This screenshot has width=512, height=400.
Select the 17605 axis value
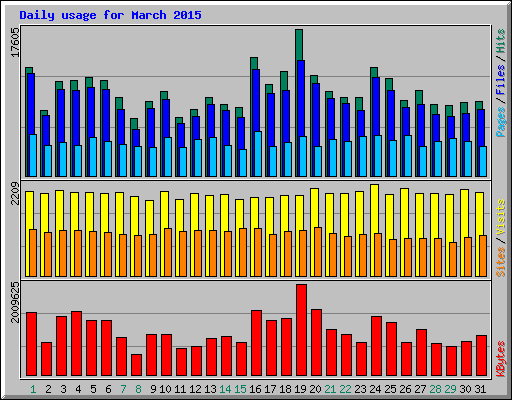click(x=15, y=43)
